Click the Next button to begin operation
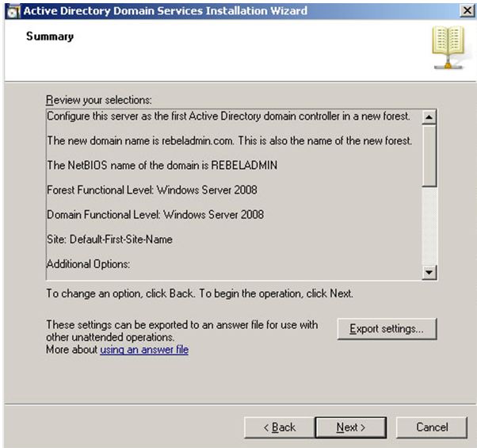 (351, 427)
